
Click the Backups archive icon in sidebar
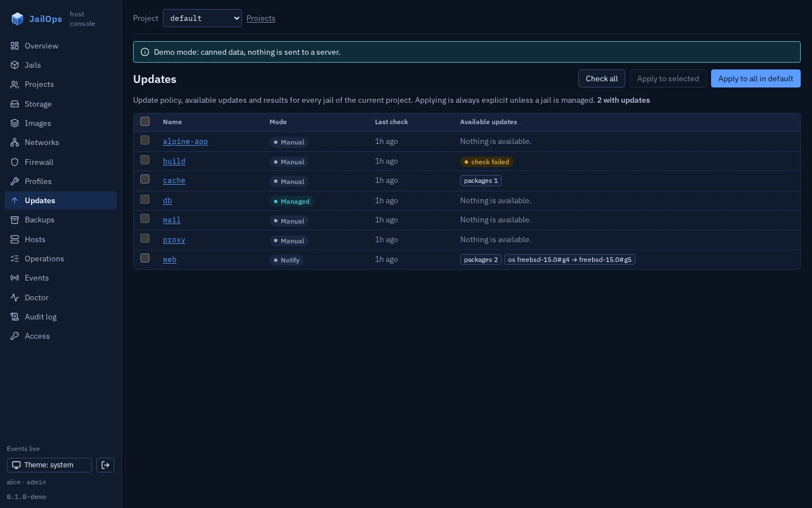tap(15, 220)
